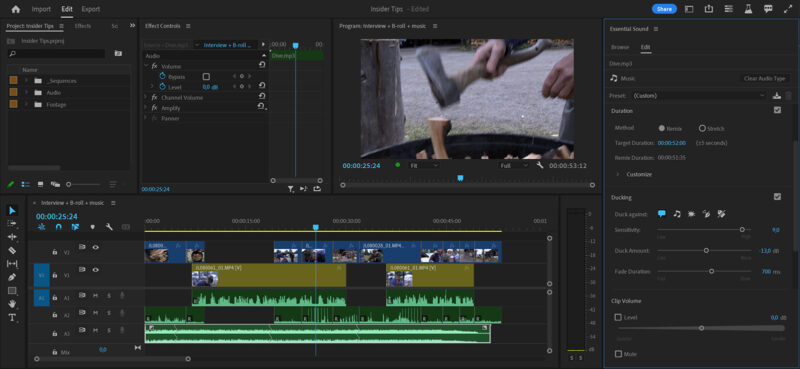This screenshot has width=800, height=369.
Task: Open the Essential Sound panel menu
Action: pos(656,29)
